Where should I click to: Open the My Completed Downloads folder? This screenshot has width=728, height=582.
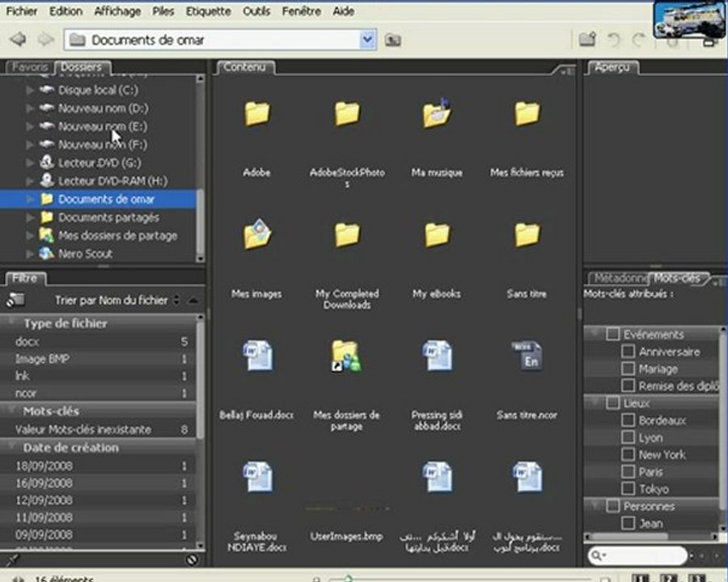347,235
